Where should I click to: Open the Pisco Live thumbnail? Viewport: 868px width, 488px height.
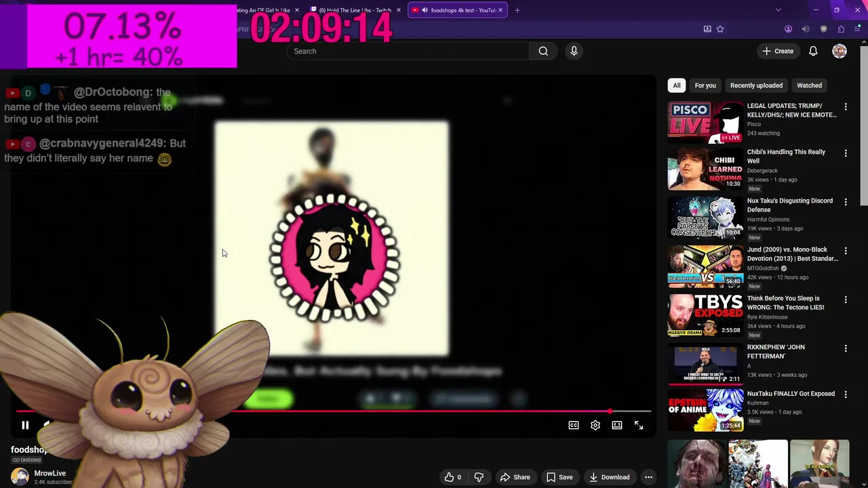(x=705, y=122)
